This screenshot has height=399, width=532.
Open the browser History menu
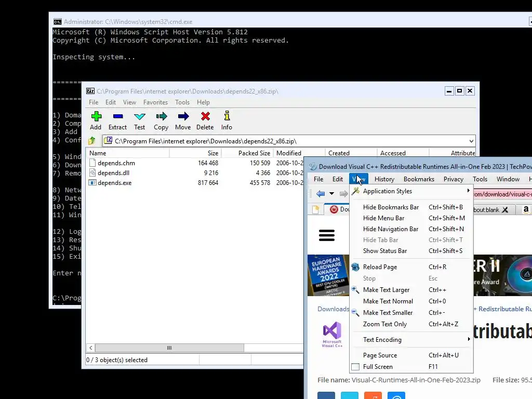384,179
